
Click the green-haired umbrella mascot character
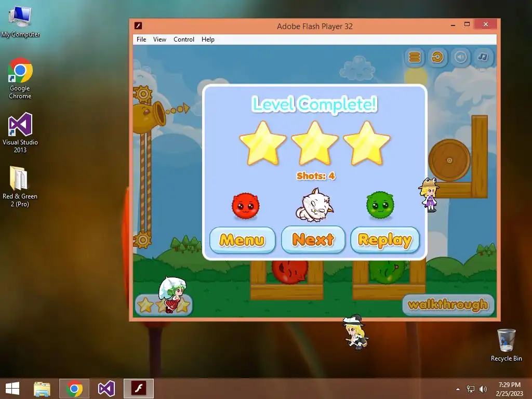172,295
